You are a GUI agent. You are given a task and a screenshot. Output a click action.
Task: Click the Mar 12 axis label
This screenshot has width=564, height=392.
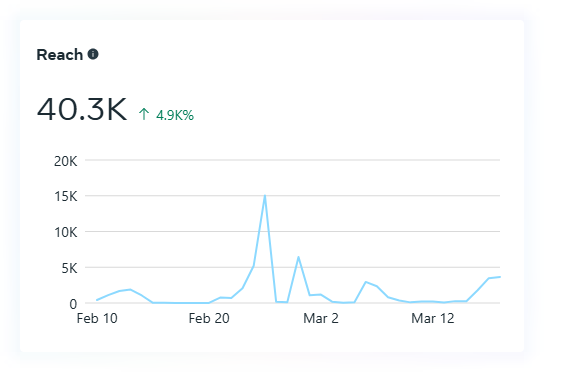point(433,318)
